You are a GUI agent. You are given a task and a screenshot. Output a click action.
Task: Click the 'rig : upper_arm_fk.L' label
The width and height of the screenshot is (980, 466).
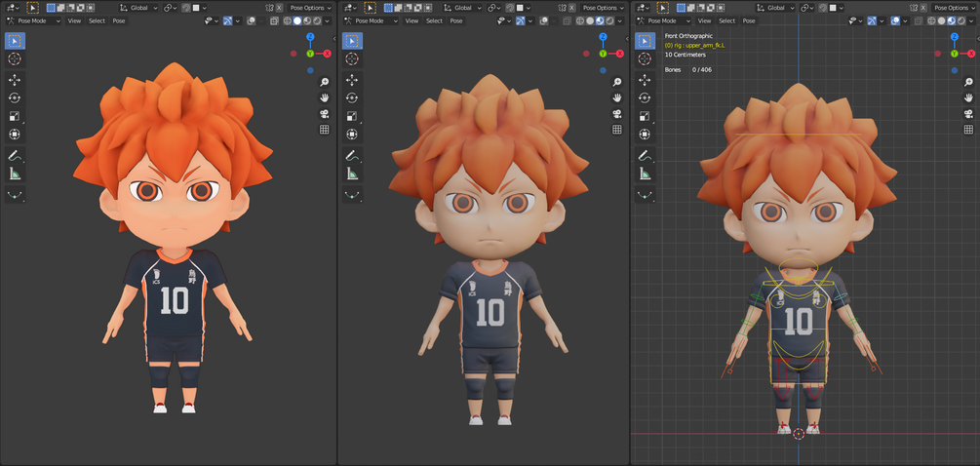click(695, 46)
